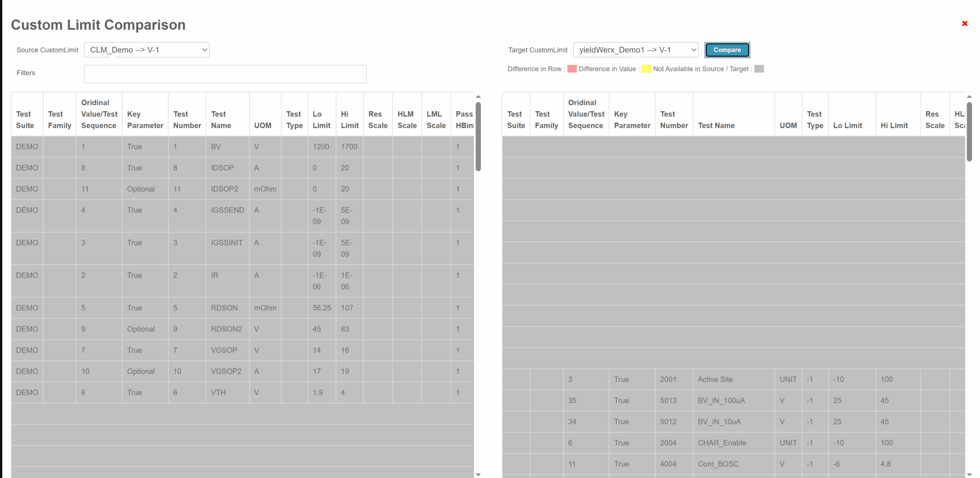Click the left table scroll-down arrow
The height and width of the screenshot is (478, 980).
(x=478, y=474)
